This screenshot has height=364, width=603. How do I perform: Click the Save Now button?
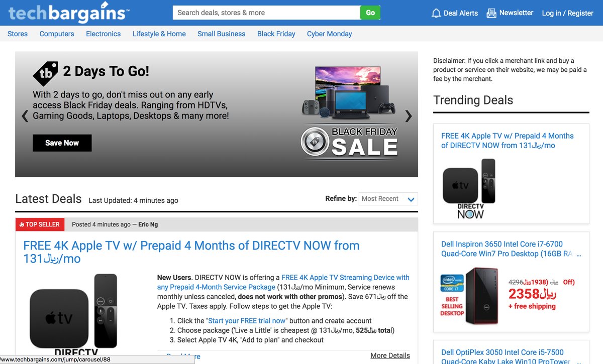(x=62, y=143)
